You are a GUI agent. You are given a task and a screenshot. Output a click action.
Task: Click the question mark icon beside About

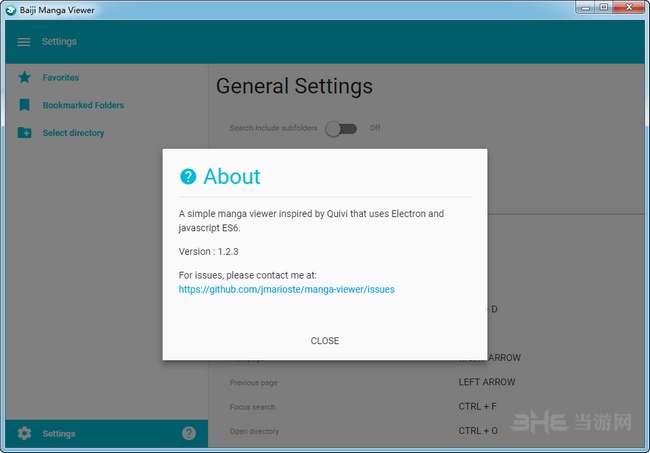click(188, 177)
